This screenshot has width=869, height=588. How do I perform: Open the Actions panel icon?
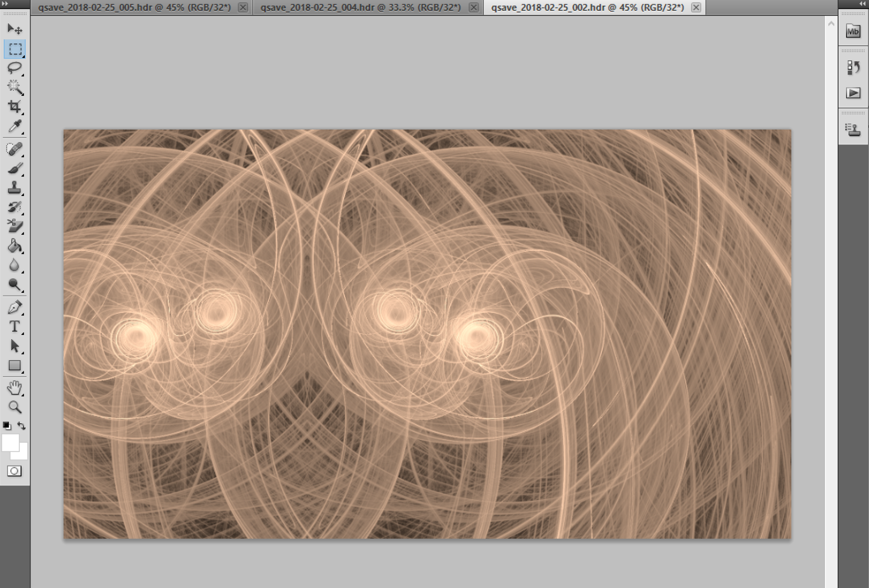pos(853,93)
